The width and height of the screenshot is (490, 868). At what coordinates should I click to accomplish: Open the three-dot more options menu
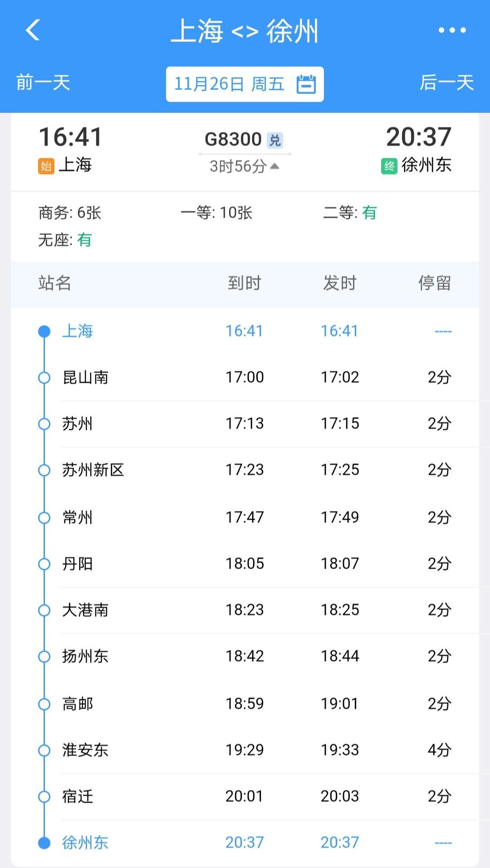[452, 30]
